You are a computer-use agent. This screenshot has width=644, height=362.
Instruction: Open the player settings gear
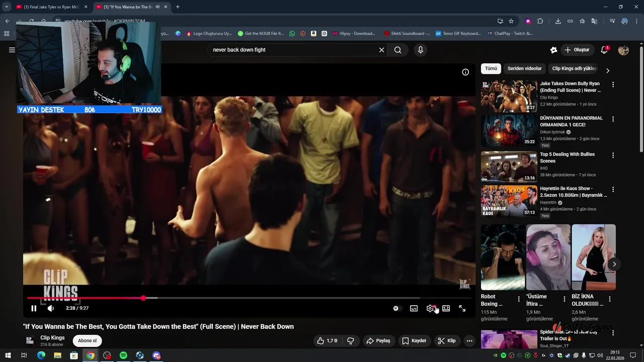430,308
